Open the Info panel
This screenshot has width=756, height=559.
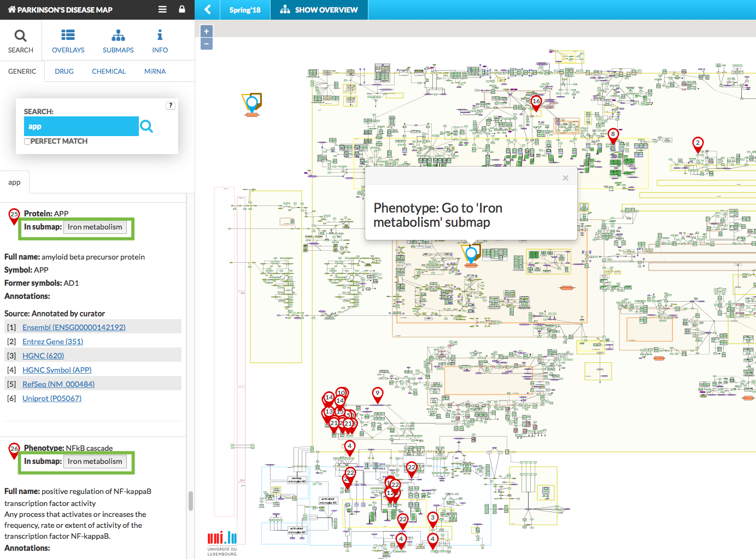pos(160,42)
